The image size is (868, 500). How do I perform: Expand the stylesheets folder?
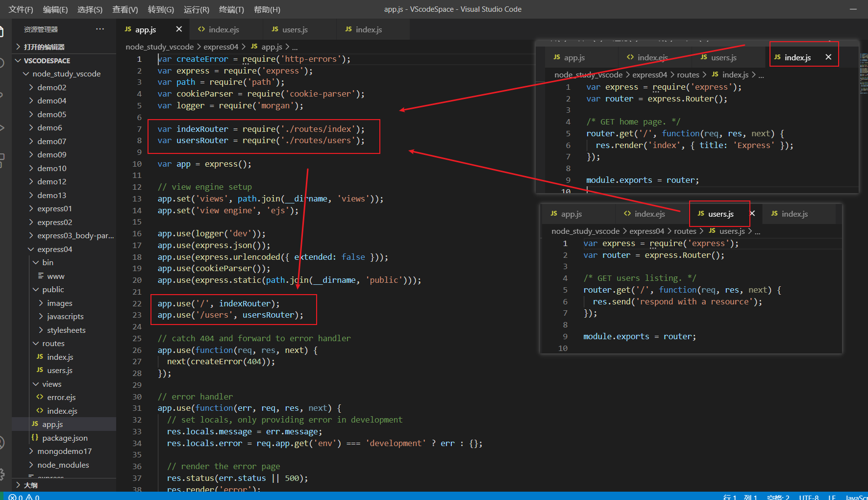64,330
